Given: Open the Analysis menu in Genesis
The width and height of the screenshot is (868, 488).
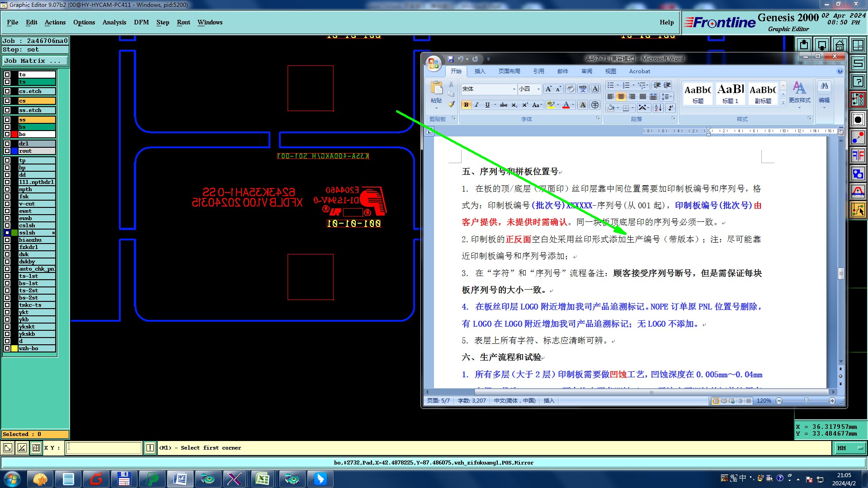Looking at the screenshot, I should click(114, 22).
